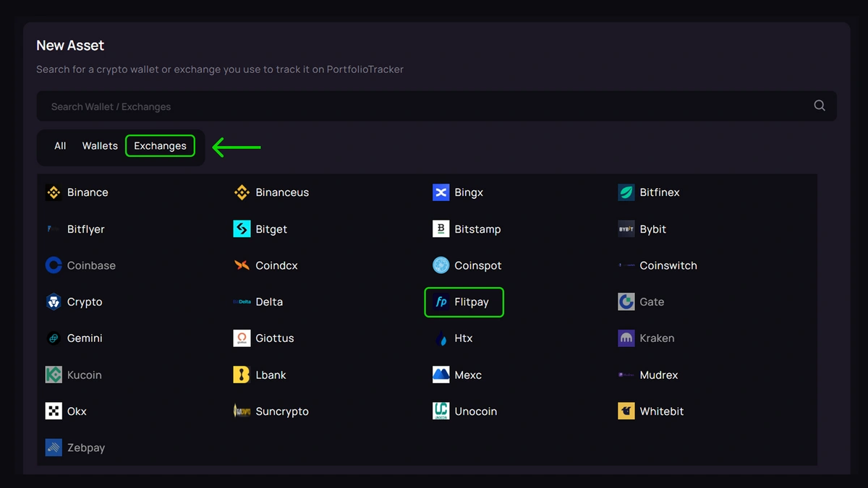Select Coindcx exchange option
Screen dimensions: 868x488
276,265
